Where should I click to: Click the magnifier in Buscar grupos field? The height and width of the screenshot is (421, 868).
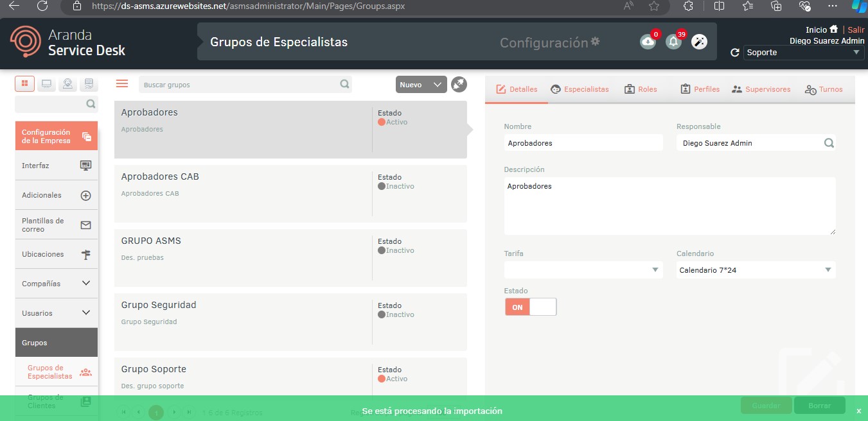345,84
